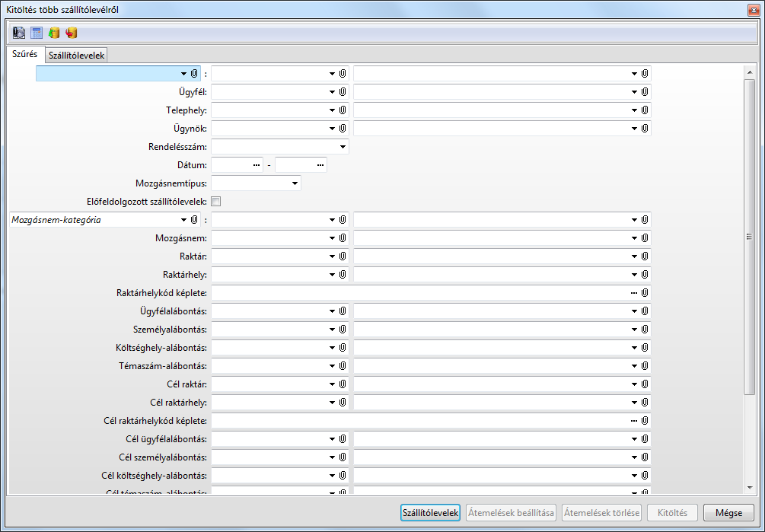Click ellipsis button in Cél raktárhelykód képlete field

pyautogui.click(x=633, y=420)
